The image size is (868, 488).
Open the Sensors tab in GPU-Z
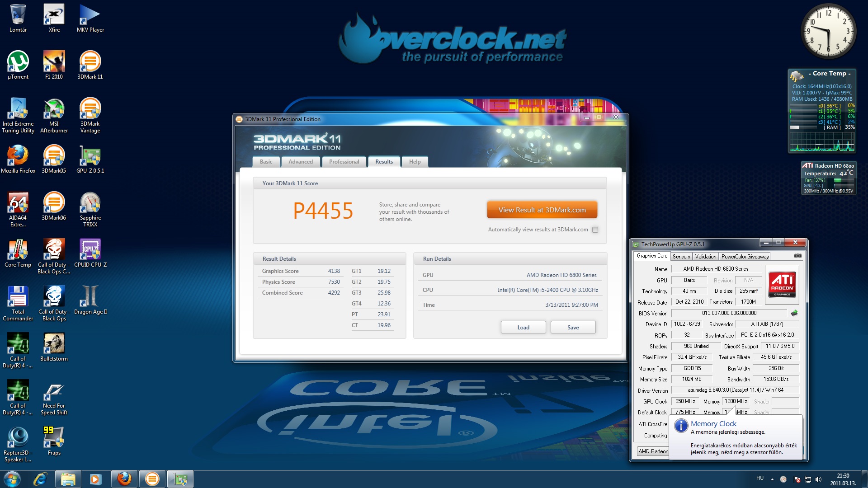tap(681, 257)
